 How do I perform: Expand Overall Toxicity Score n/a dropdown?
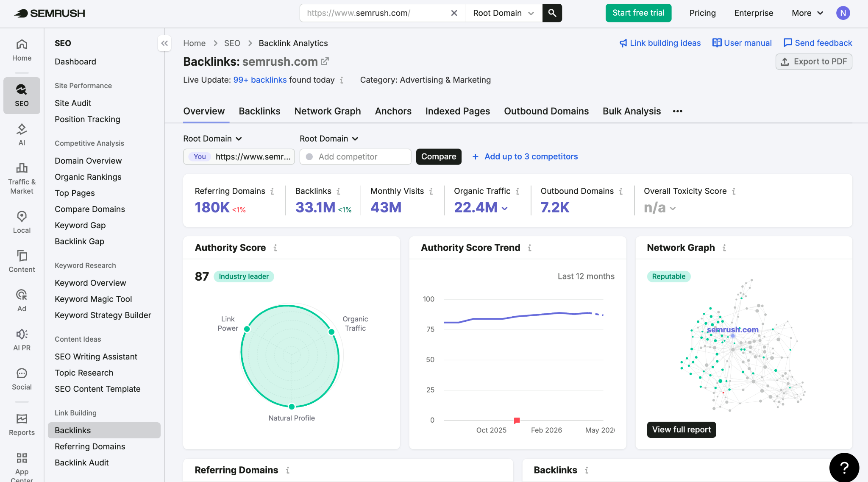pyautogui.click(x=673, y=208)
